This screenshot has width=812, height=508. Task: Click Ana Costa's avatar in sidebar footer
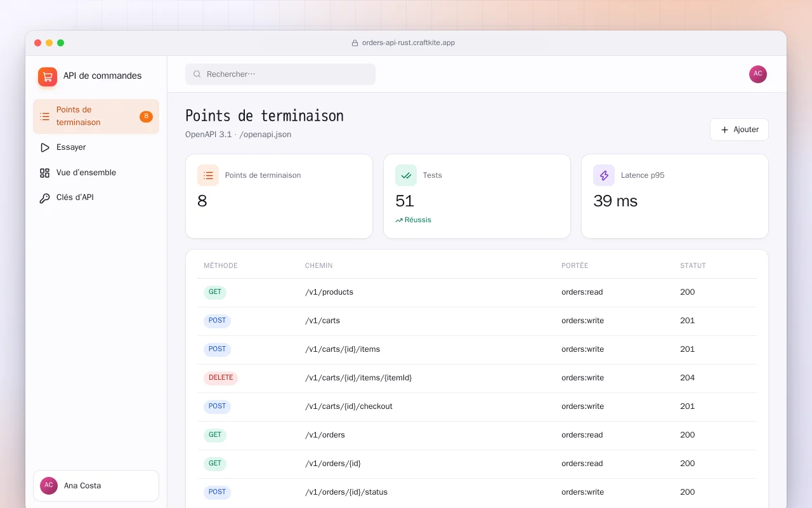point(49,486)
